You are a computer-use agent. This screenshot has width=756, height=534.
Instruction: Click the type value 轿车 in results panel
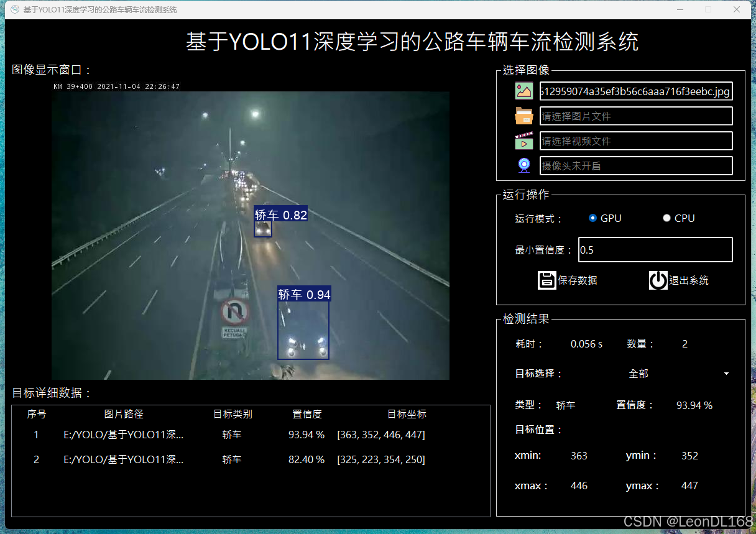point(566,405)
